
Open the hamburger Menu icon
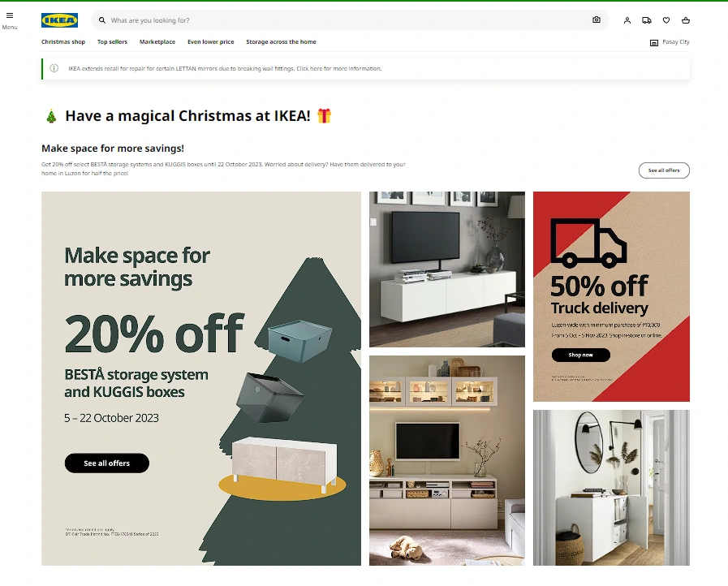[9, 15]
